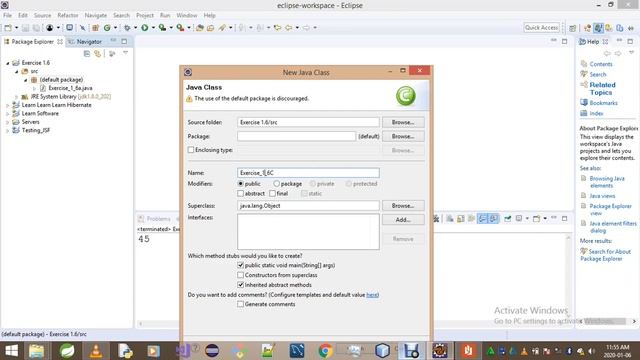Click the New Java Package toolbar icon
Image resolution: width=640 pixels, height=360 pixels.
coord(96,28)
